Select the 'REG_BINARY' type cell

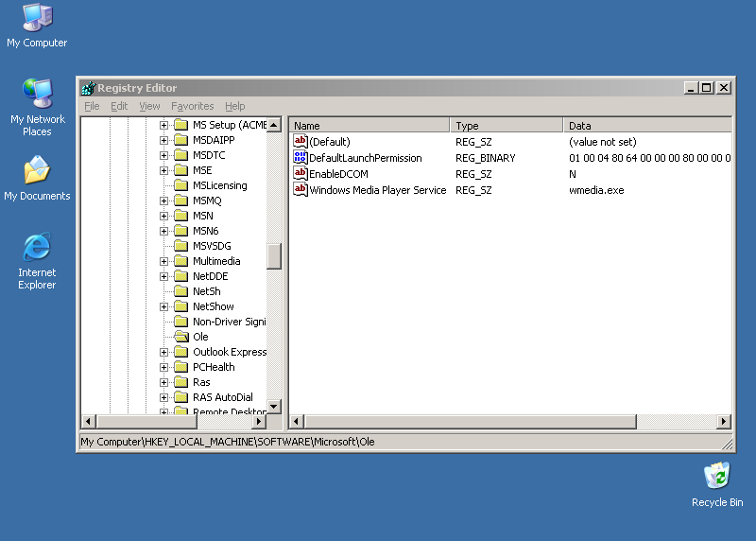pyautogui.click(x=486, y=158)
